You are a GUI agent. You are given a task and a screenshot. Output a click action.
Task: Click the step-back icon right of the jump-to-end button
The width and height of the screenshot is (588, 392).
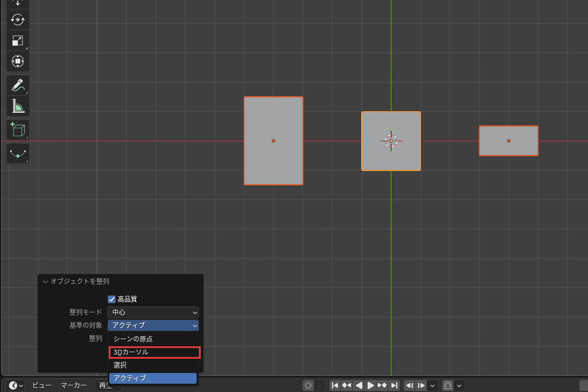409,385
